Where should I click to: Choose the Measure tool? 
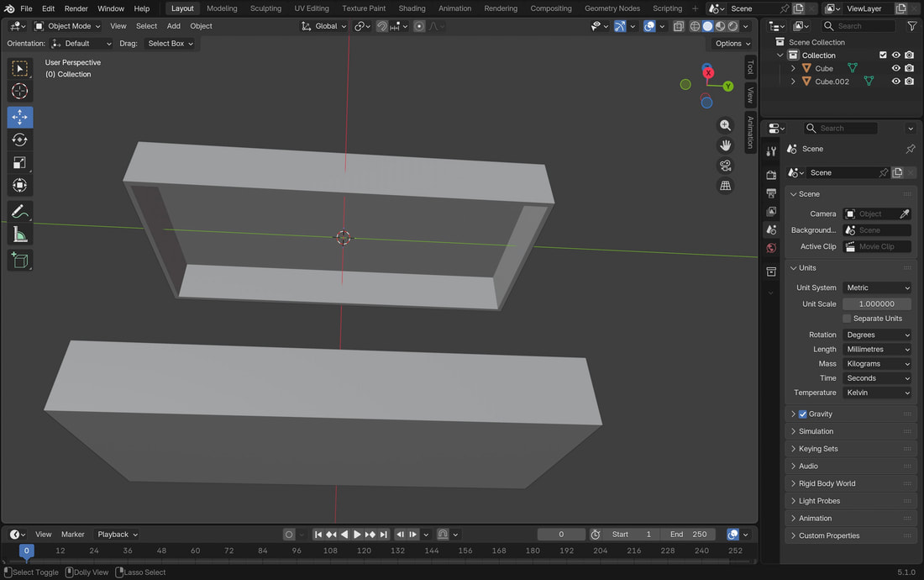pos(20,235)
